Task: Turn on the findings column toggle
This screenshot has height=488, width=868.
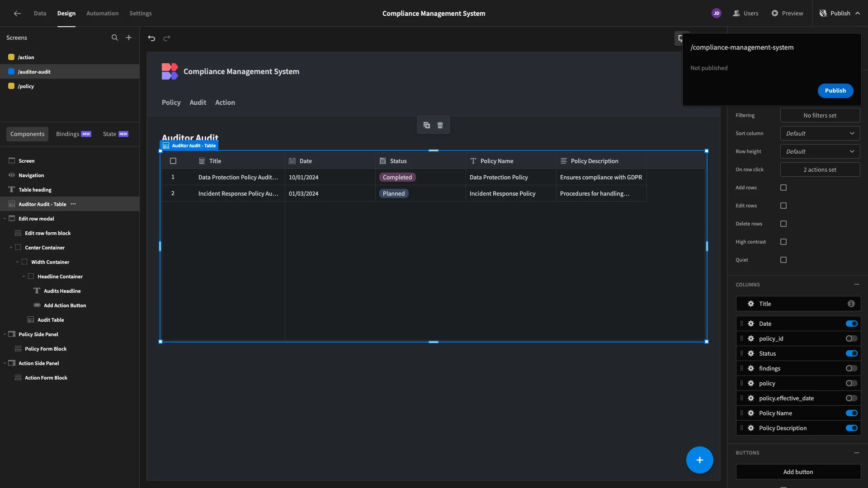Action: [852, 369]
